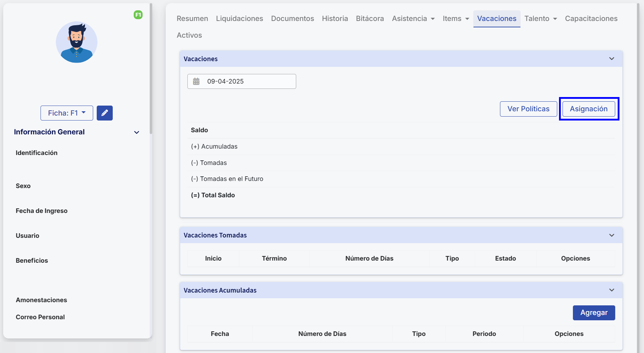Click the Ver Políticas button

(x=528, y=109)
